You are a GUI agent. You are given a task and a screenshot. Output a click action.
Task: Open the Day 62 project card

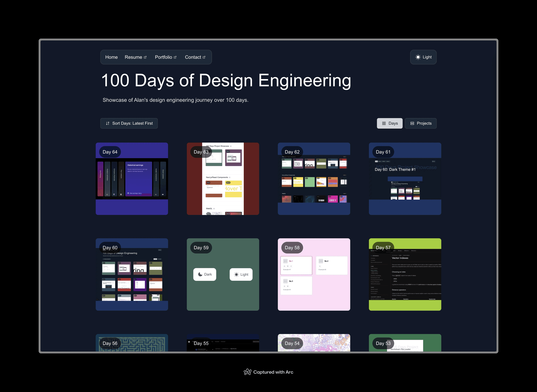314,179
